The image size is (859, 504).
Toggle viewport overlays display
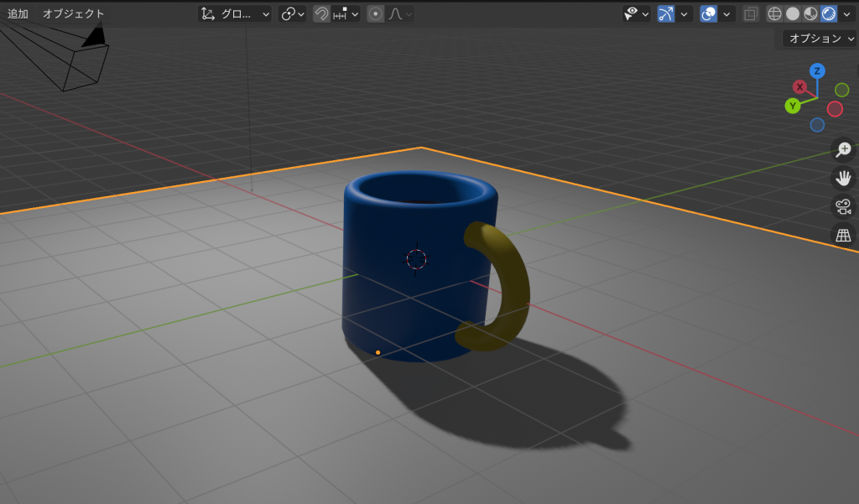(x=709, y=13)
